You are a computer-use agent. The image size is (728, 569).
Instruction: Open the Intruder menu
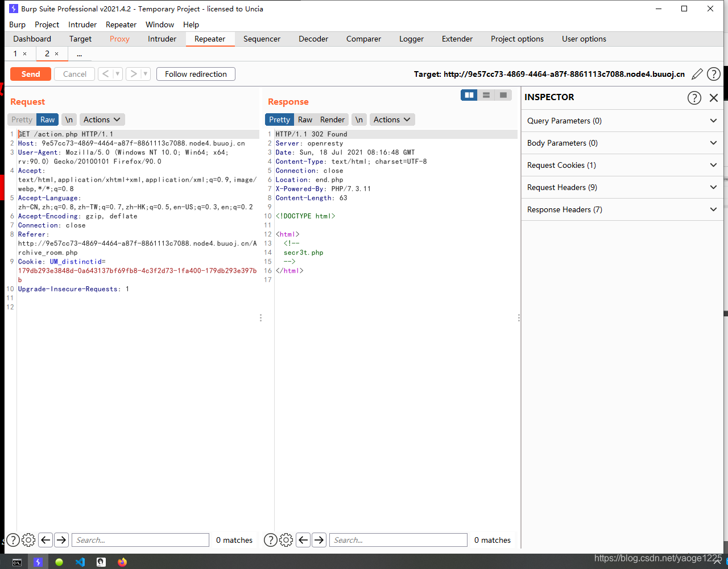[x=82, y=24]
